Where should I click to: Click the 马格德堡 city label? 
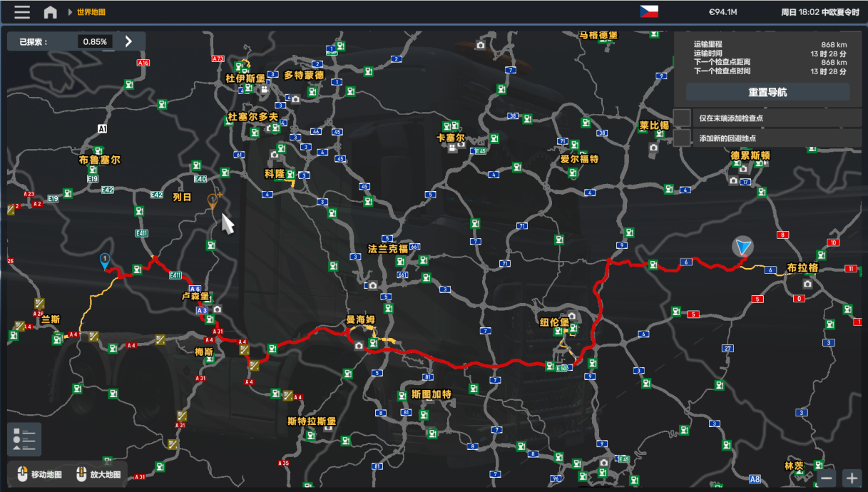pyautogui.click(x=598, y=35)
